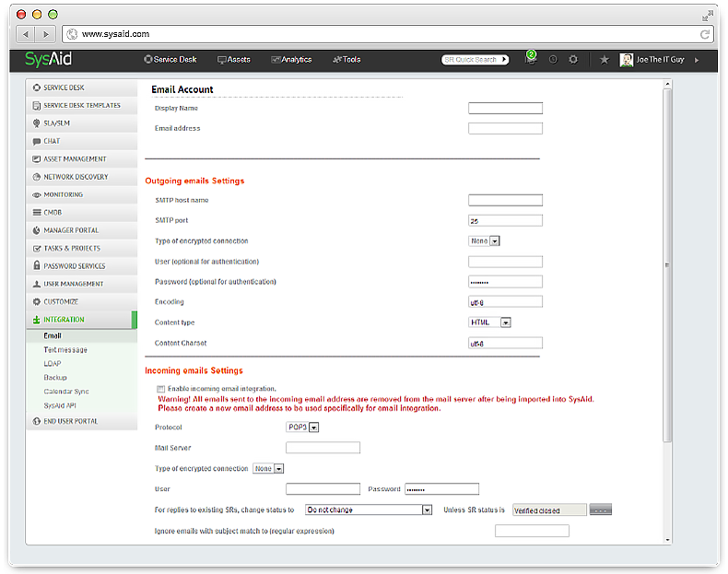Open the settings gear icon in header
This screenshot has width=728, height=574.
(x=573, y=59)
